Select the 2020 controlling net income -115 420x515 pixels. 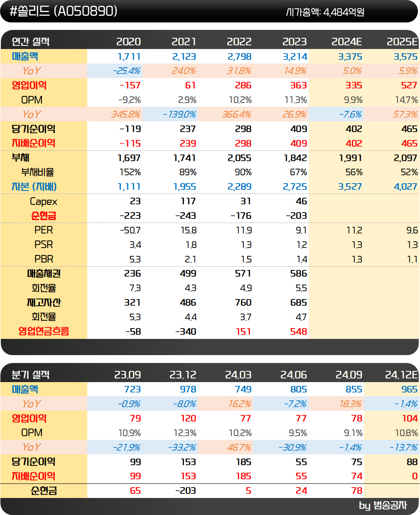pyautogui.click(x=130, y=143)
